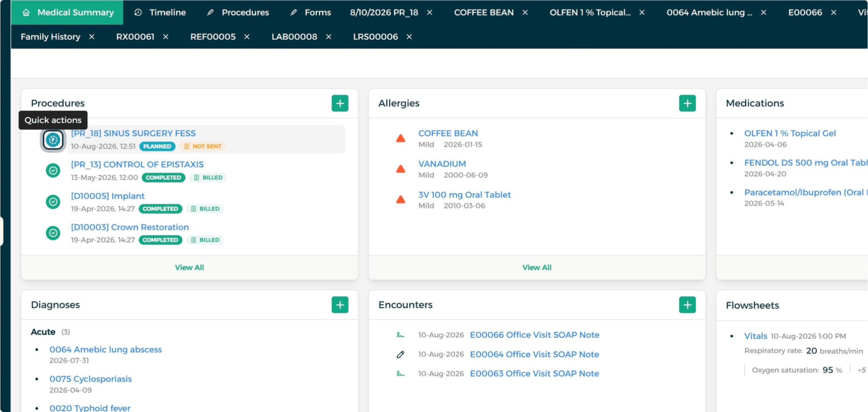Close the REF00005 tab
Image resolution: width=868 pixels, height=412 pixels.
click(x=247, y=37)
